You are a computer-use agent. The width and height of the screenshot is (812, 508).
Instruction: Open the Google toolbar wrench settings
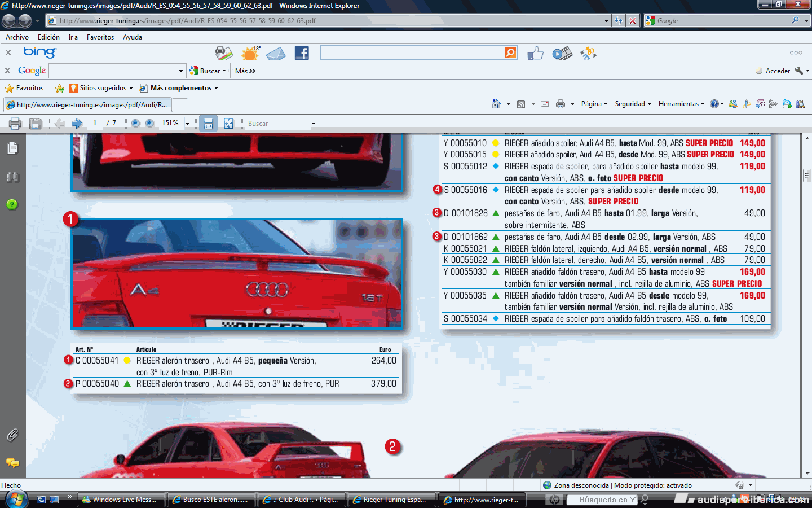pos(798,71)
